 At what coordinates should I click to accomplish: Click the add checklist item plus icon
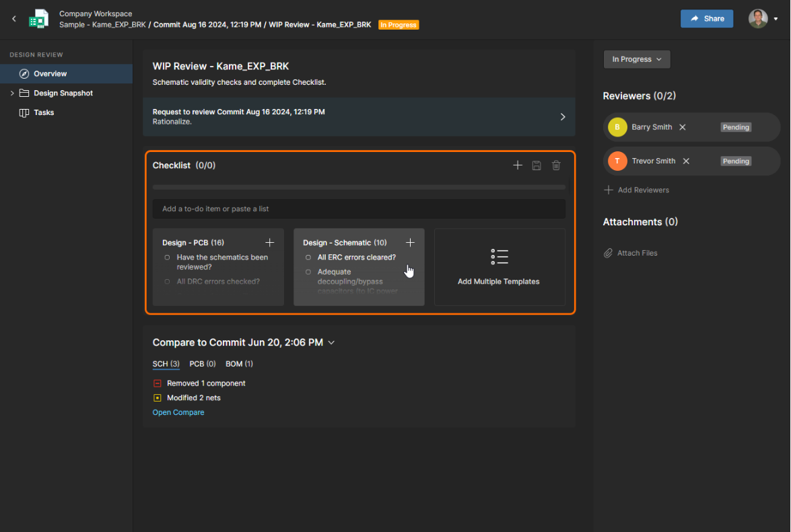517,165
